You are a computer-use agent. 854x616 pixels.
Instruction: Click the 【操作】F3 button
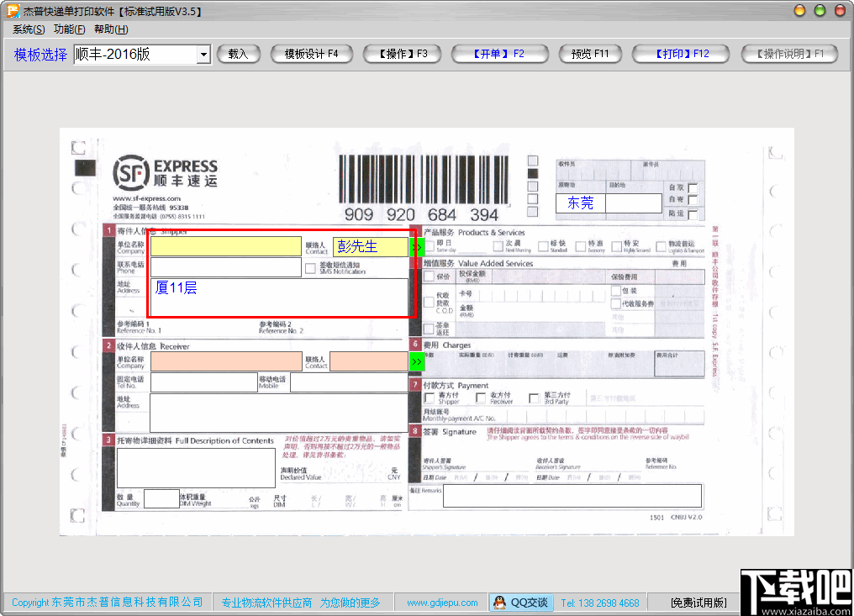[403, 54]
